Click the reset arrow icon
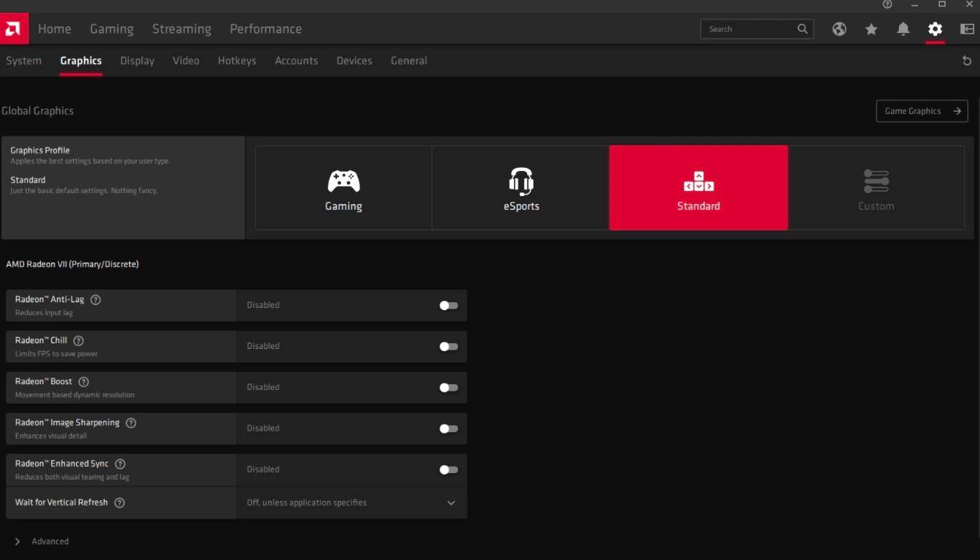Screen dimensions: 980x560 966,61
